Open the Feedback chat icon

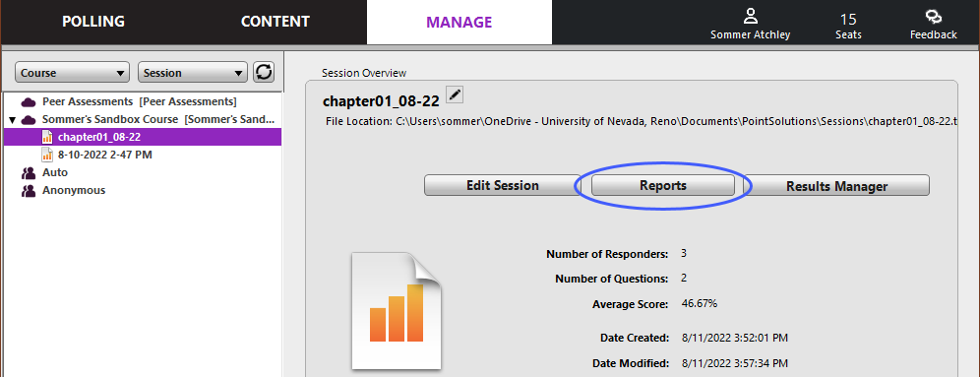click(933, 17)
